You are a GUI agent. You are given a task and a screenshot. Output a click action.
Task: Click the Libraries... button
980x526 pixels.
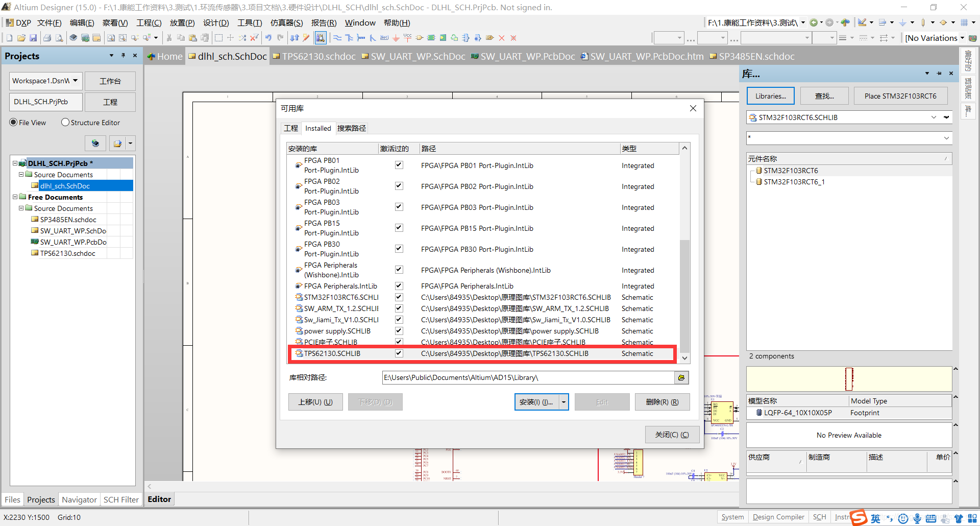(x=771, y=96)
